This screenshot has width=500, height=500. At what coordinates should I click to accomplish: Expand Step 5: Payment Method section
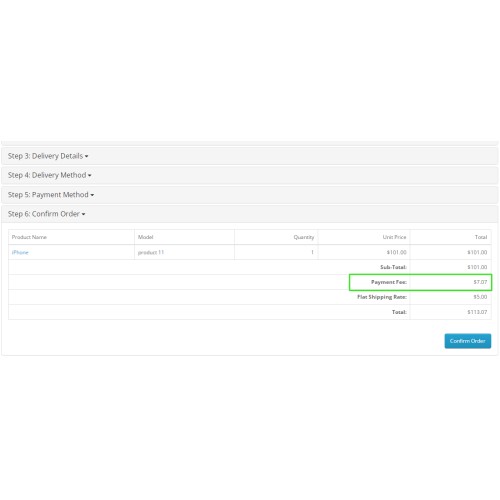click(x=51, y=195)
